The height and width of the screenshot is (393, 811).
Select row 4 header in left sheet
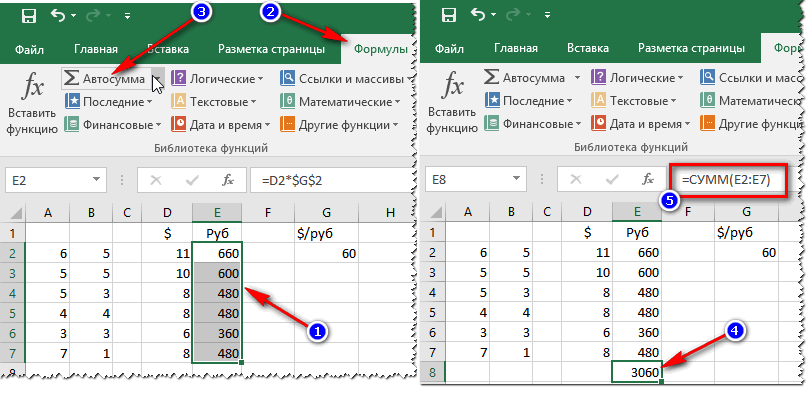(13, 294)
